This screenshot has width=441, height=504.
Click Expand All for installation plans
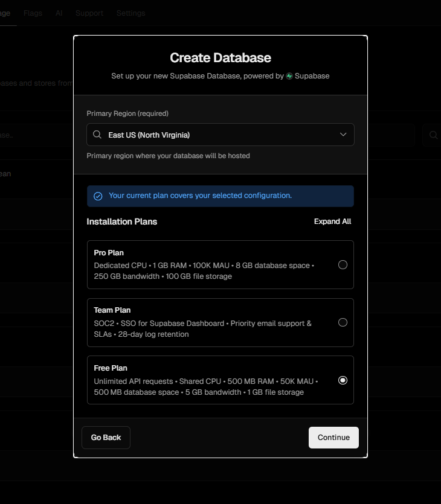coord(332,222)
